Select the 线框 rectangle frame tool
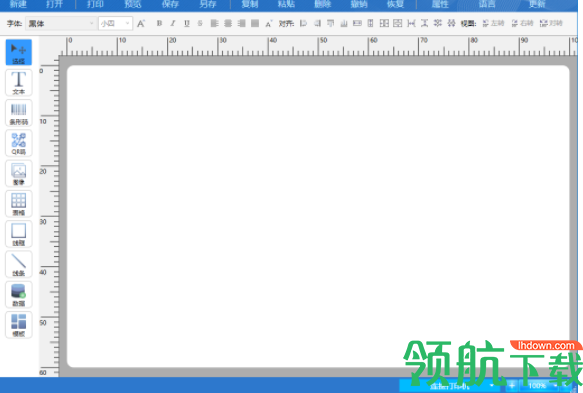 (19, 234)
